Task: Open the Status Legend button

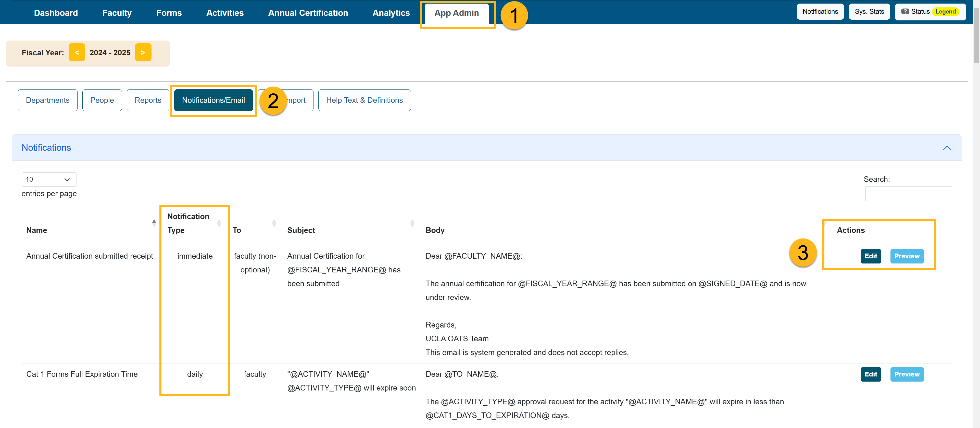Action: (x=930, y=12)
